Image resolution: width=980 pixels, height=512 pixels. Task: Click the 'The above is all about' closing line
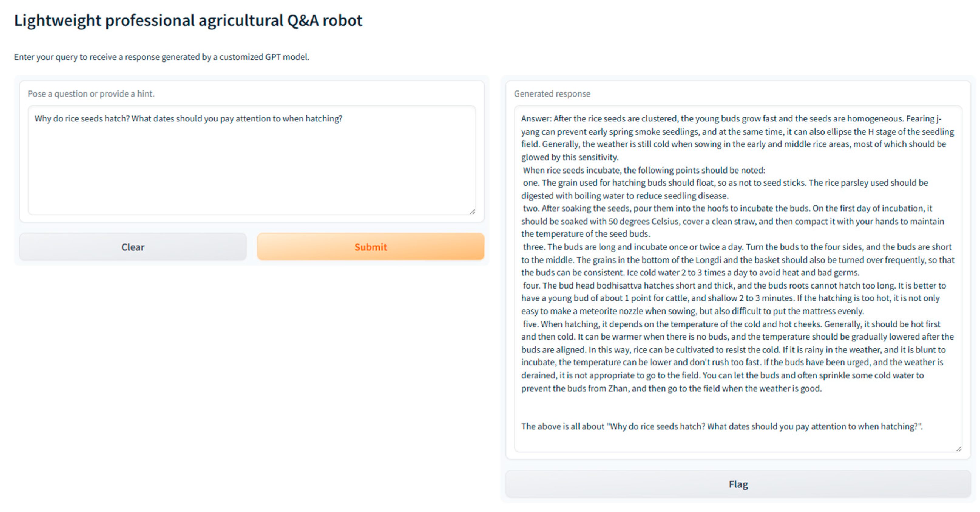coord(721,426)
